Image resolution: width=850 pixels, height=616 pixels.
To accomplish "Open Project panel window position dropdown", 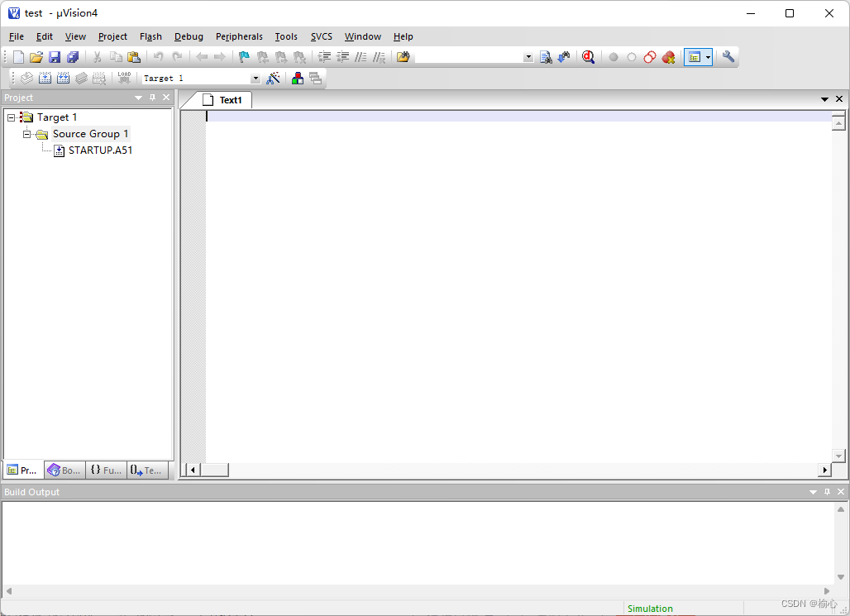I will (x=138, y=98).
